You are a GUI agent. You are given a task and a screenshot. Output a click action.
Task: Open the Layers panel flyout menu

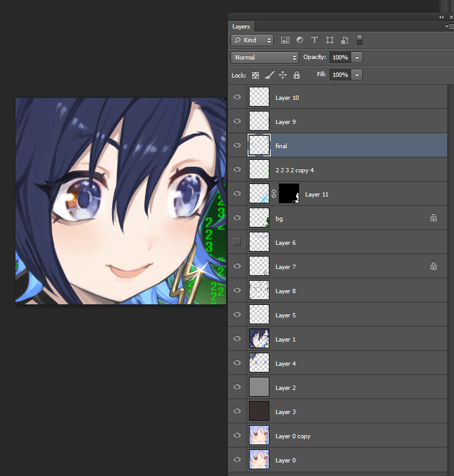(x=448, y=27)
